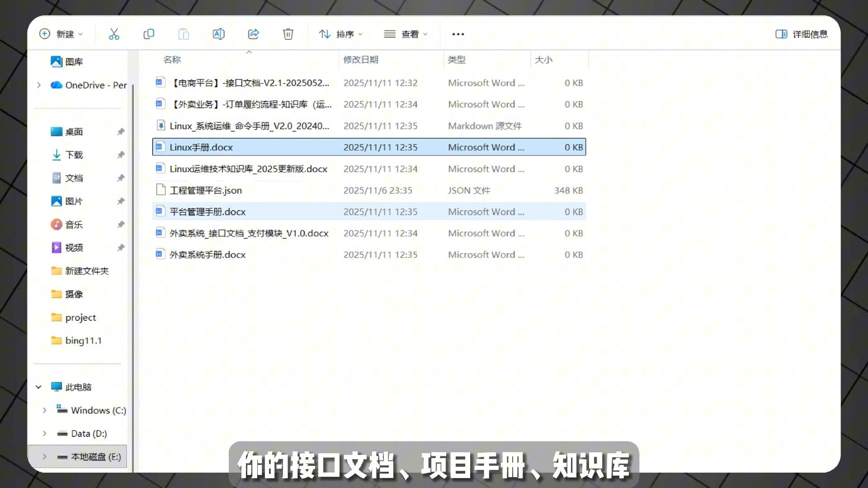Sort by the 修改日期 column header
Image resolution: width=868 pixels, height=488 pixels.
click(x=361, y=60)
